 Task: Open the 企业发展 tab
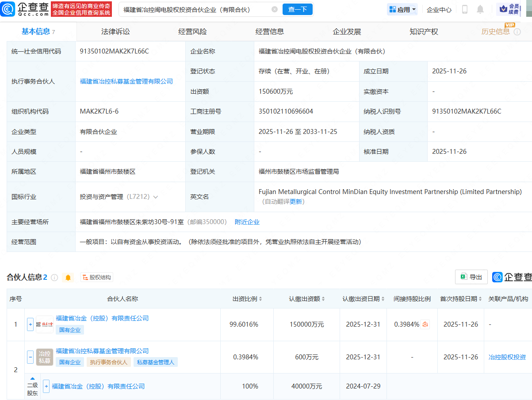[x=348, y=31]
